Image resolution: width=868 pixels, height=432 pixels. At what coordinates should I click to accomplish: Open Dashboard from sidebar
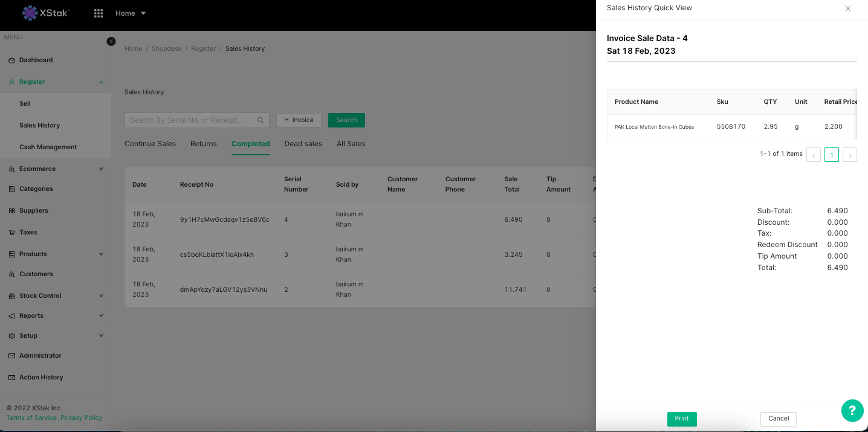coord(36,60)
